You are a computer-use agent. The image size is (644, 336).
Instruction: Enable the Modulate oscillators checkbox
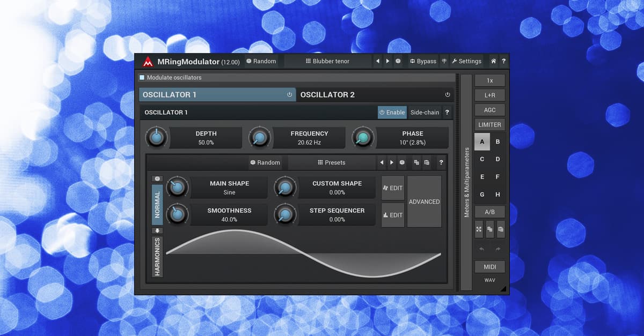[143, 78]
